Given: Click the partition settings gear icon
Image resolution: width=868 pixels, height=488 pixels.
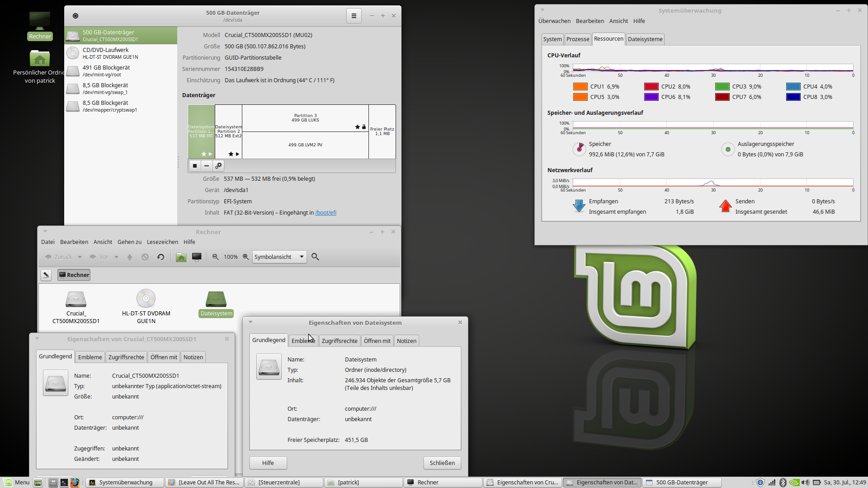Looking at the screenshot, I should tap(218, 166).
